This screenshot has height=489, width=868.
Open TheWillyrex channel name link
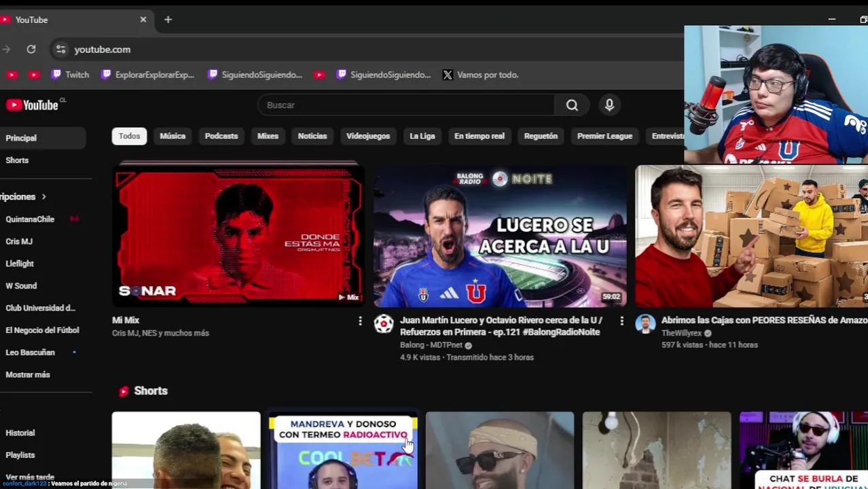[x=683, y=333]
